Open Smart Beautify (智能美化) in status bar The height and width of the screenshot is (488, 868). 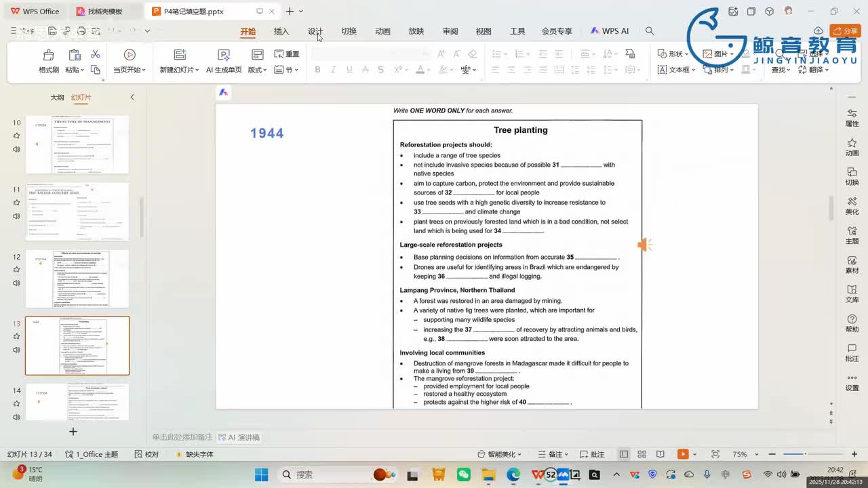click(500, 454)
